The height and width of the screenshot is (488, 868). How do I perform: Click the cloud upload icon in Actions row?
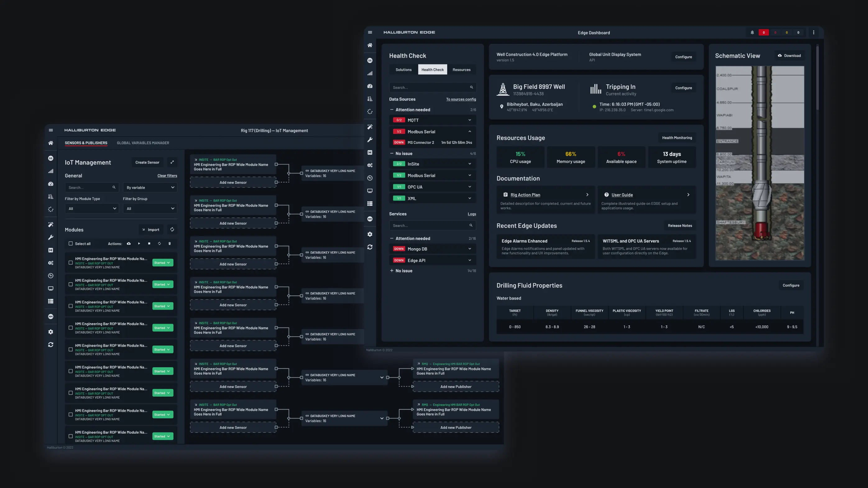(129, 244)
